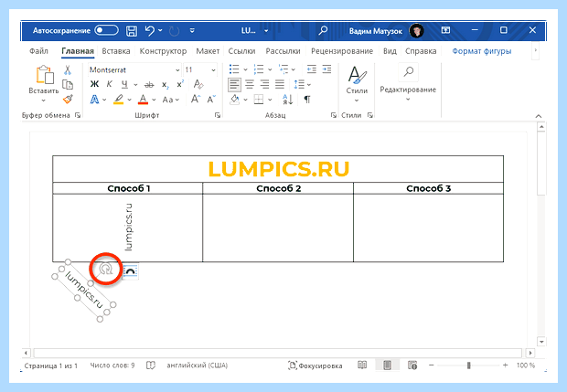Image resolution: width=567 pixels, height=392 pixels.
Task: Save the document with floppy icon
Action: coord(132,31)
